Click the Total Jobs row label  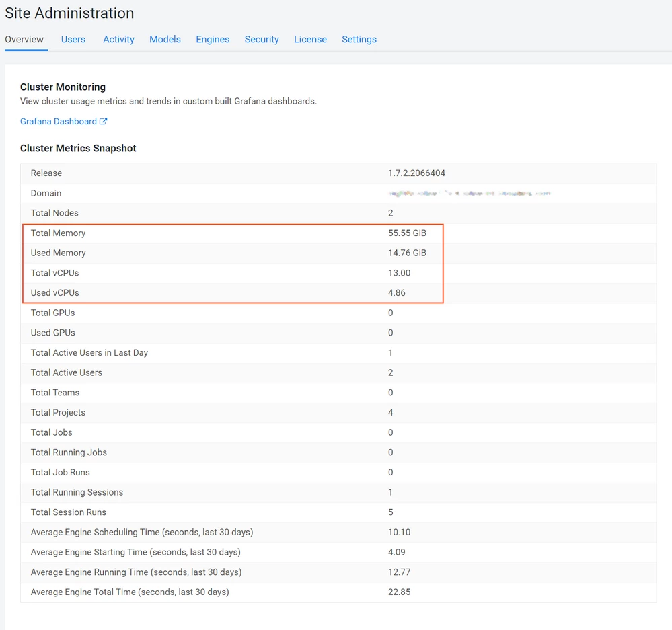[x=51, y=432]
